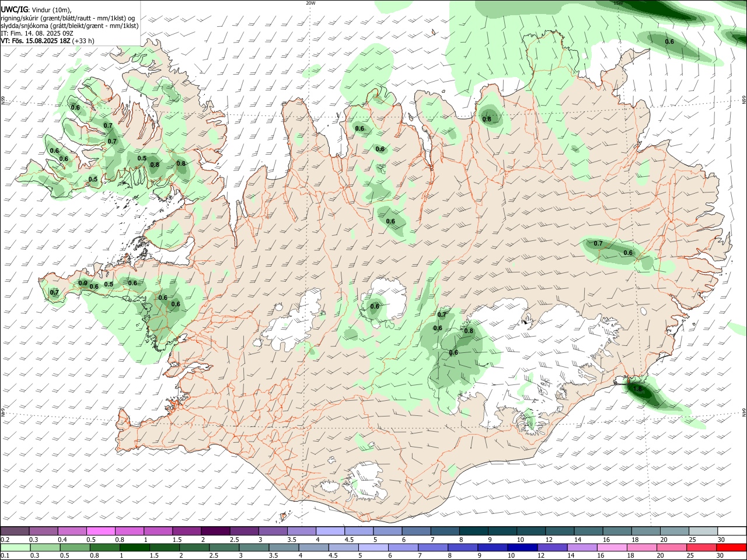This screenshot has height=560, width=747.
Task: Click the 0.6 value over the sea near the 15W label
Action: (669, 41)
